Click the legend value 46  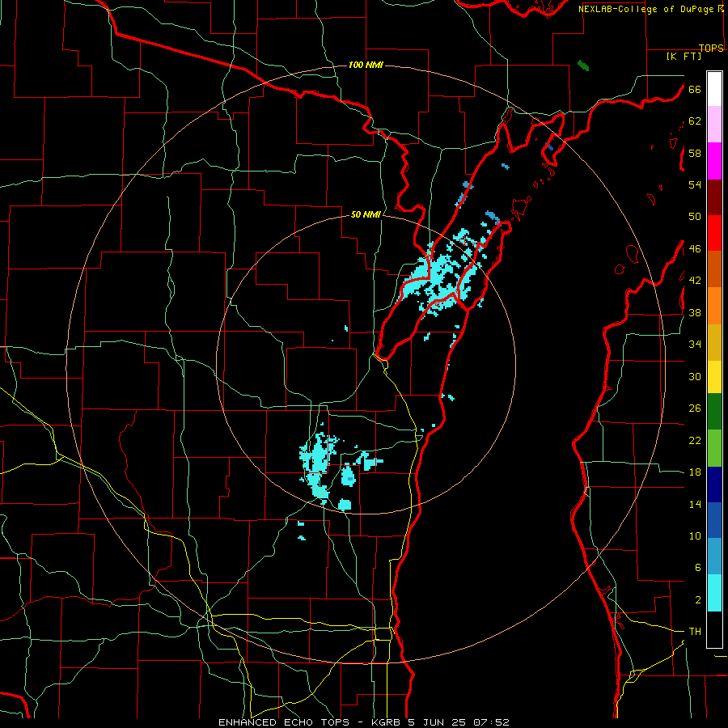695,249
